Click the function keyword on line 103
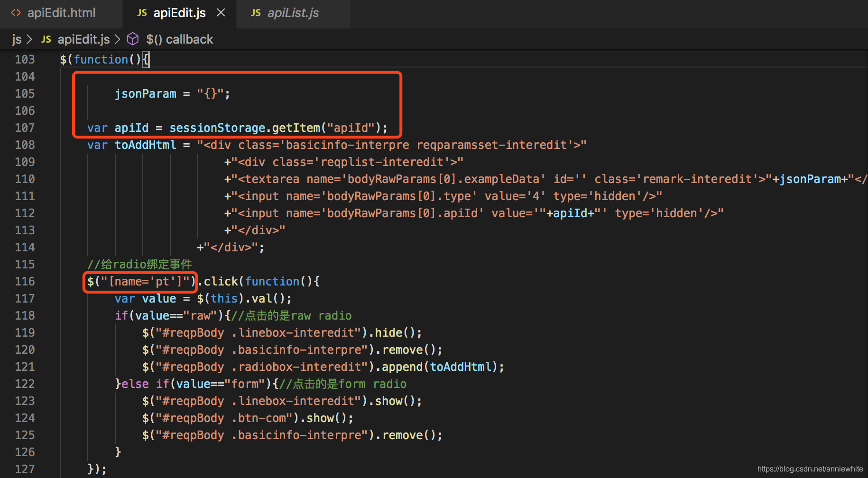 coord(101,59)
